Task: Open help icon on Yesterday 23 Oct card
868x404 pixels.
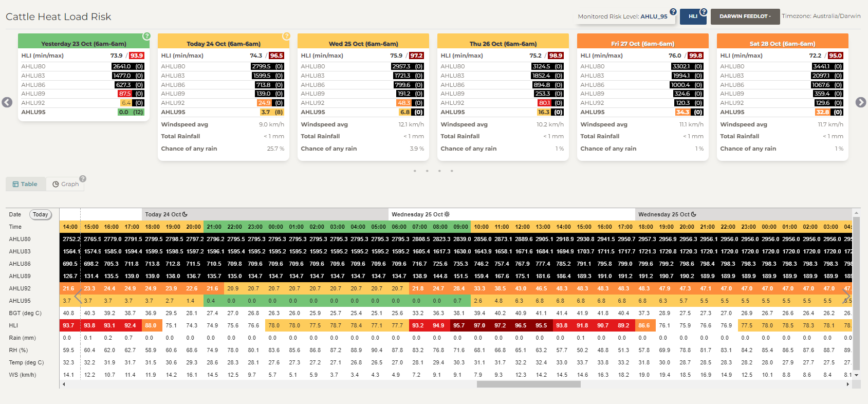Action: (146, 36)
